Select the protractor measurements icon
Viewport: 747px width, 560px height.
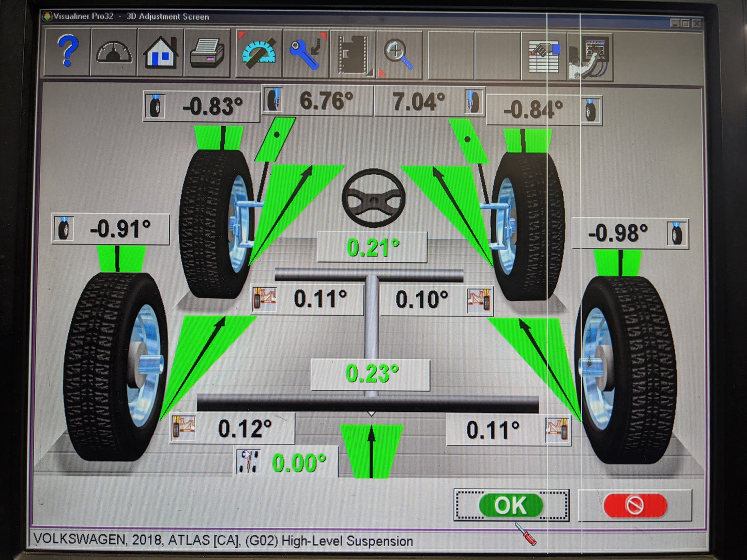258,52
